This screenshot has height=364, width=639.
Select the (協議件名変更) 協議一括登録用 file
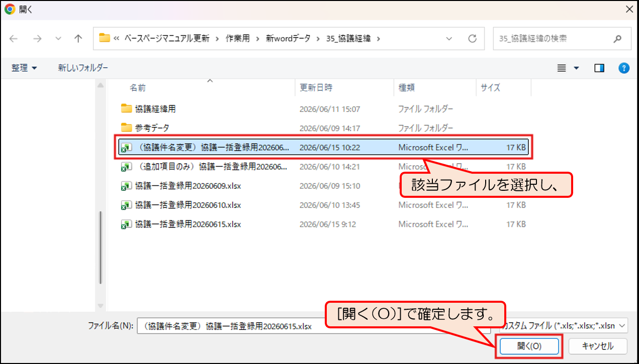click(324, 147)
